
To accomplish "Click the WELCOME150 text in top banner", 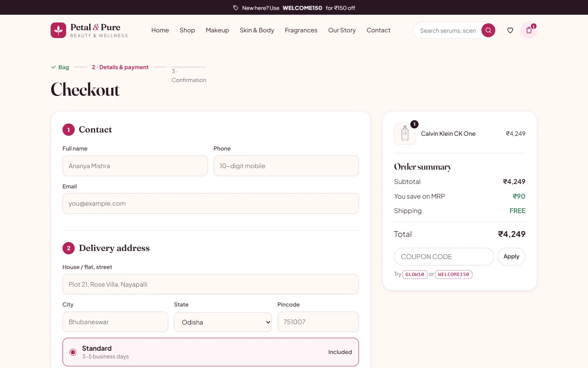I will (302, 8).
